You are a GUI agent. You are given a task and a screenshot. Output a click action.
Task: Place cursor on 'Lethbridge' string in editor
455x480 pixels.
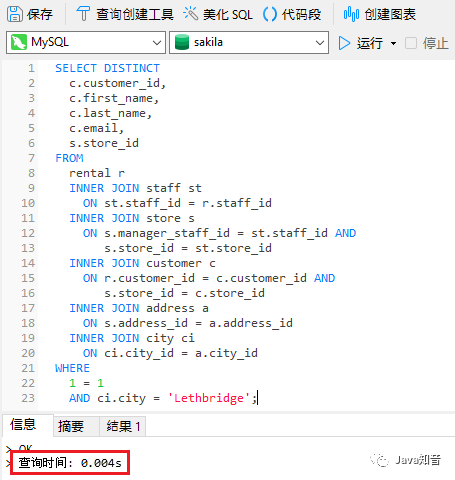(209, 398)
